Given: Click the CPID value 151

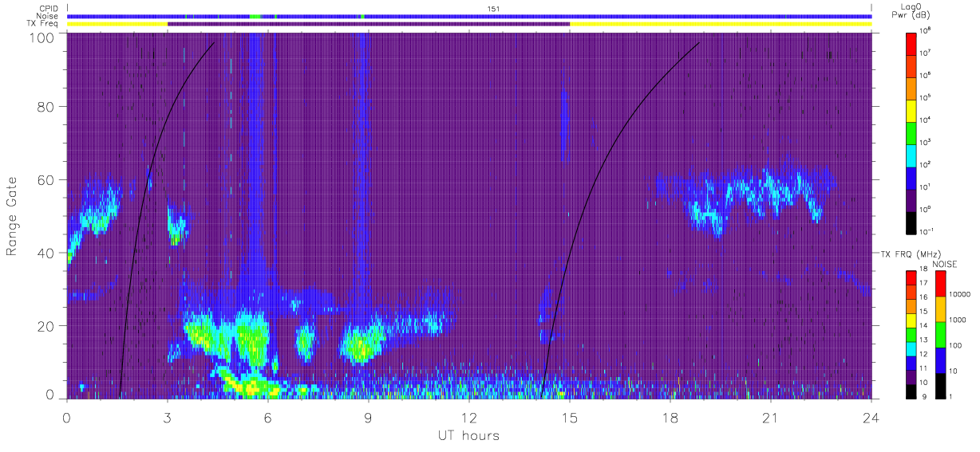Looking at the screenshot, I should coord(493,9).
